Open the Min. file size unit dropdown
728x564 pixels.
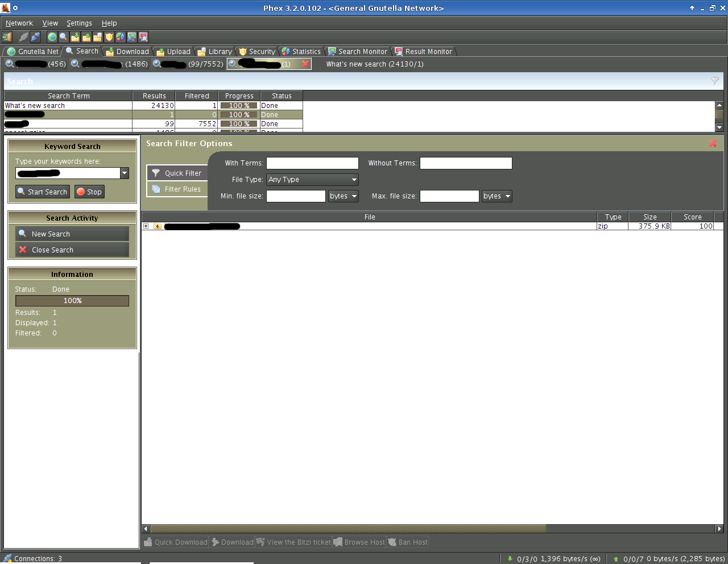point(344,196)
